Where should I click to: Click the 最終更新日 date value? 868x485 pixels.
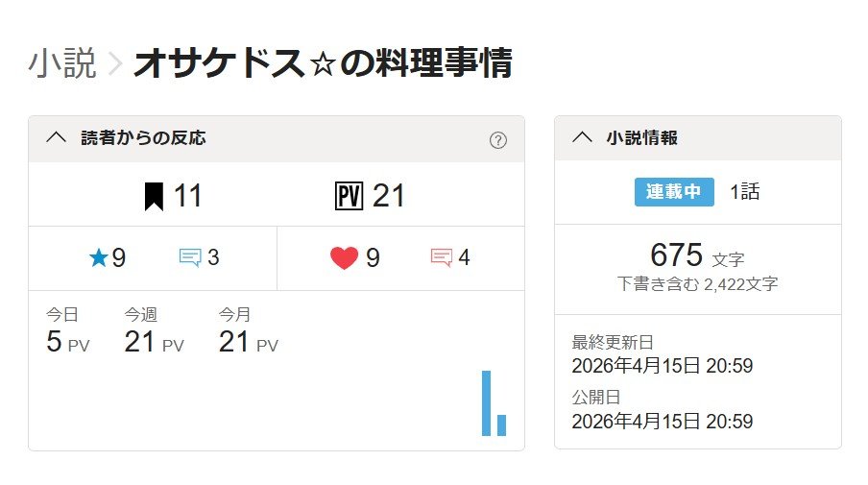click(x=662, y=366)
